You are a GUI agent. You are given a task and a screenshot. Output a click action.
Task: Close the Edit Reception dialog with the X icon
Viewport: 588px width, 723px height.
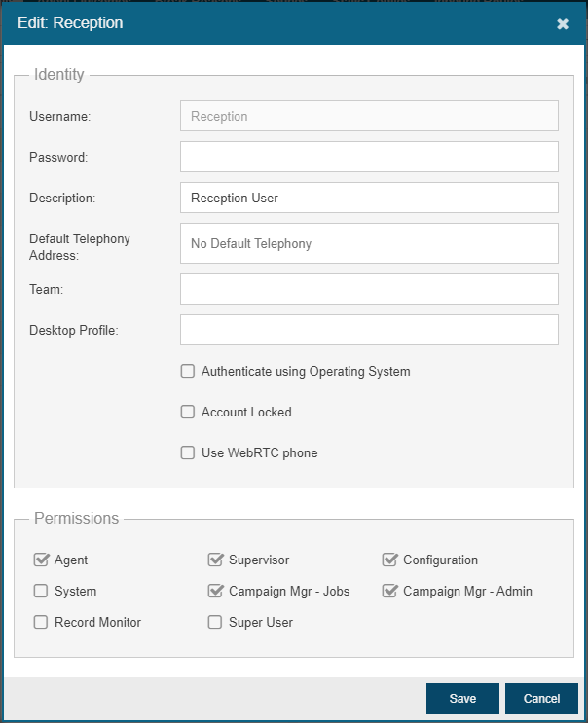tap(562, 24)
